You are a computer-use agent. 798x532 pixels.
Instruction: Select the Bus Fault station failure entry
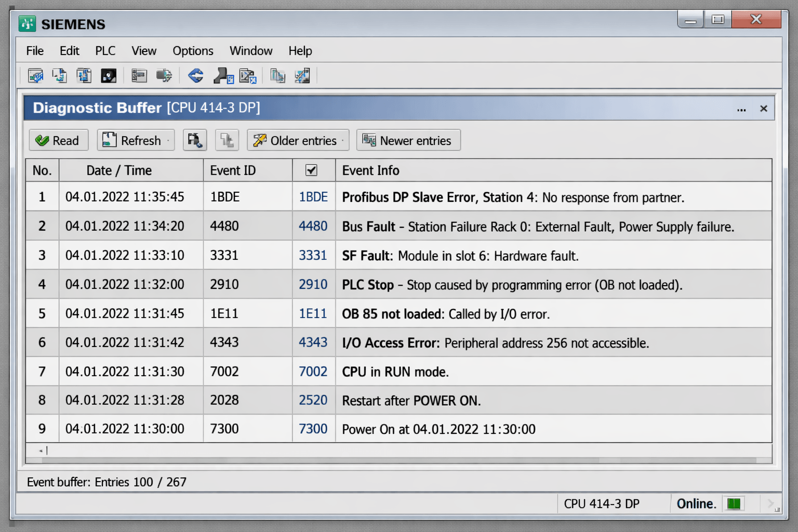[398, 226]
